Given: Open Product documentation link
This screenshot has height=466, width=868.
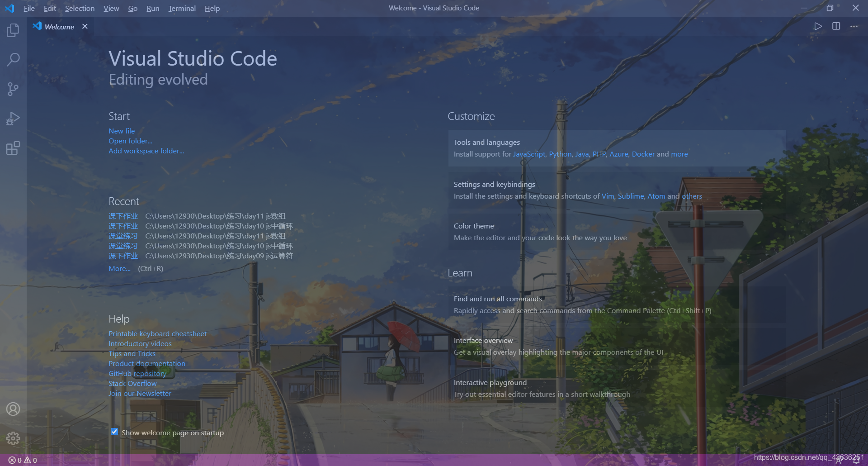Looking at the screenshot, I should (147, 363).
